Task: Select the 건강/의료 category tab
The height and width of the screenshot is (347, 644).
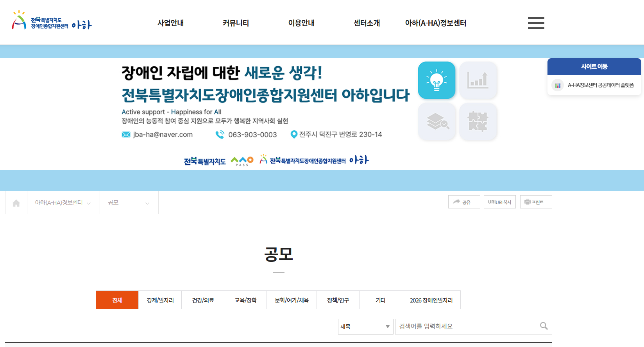Action: tap(203, 300)
